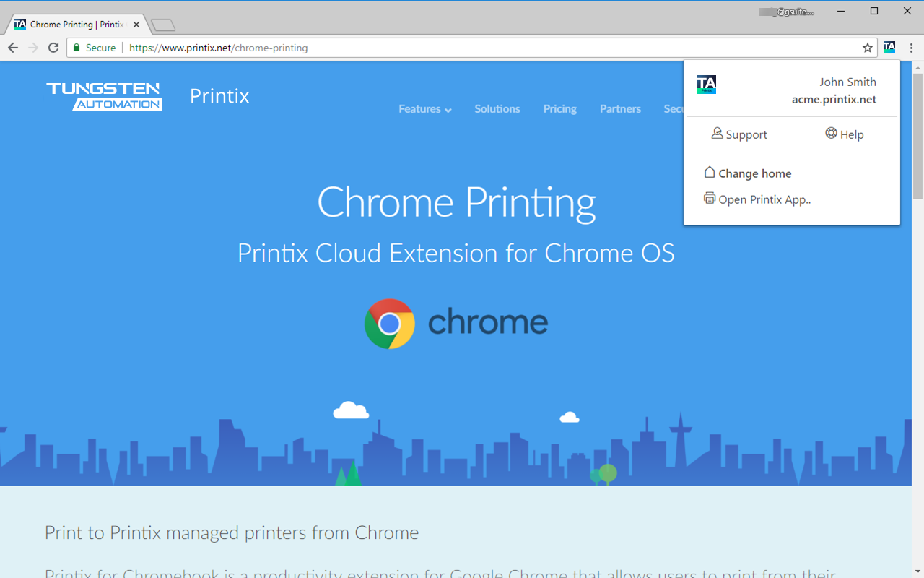924x578 pixels.
Task: Click the padlock Secure icon in address bar
Action: pos(77,47)
